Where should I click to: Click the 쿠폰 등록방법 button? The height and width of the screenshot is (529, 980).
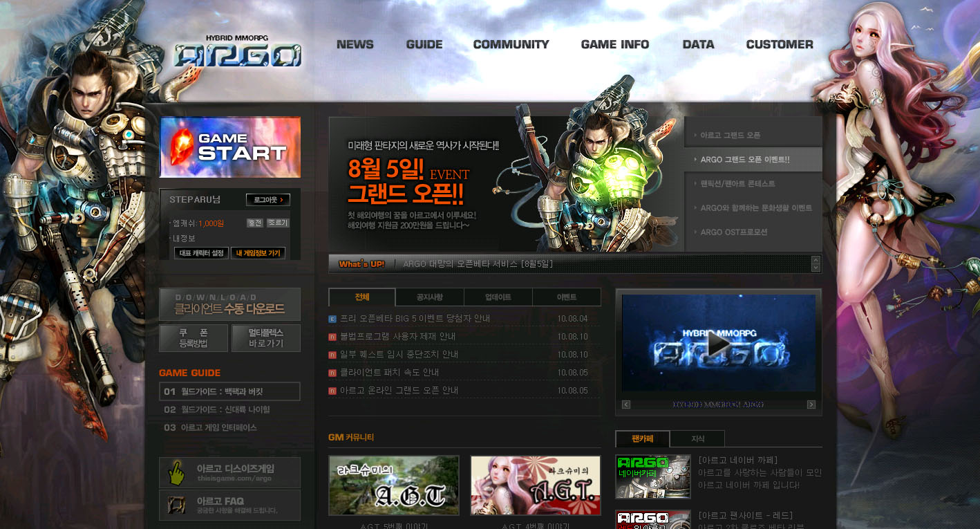(x=194, y=338)
